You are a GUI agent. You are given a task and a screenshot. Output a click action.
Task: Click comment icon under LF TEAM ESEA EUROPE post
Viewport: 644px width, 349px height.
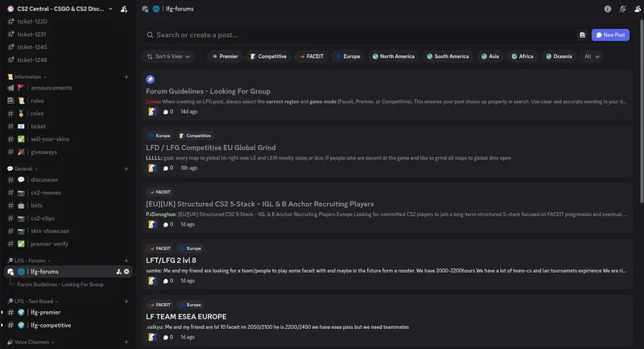(x=168, y=337)
